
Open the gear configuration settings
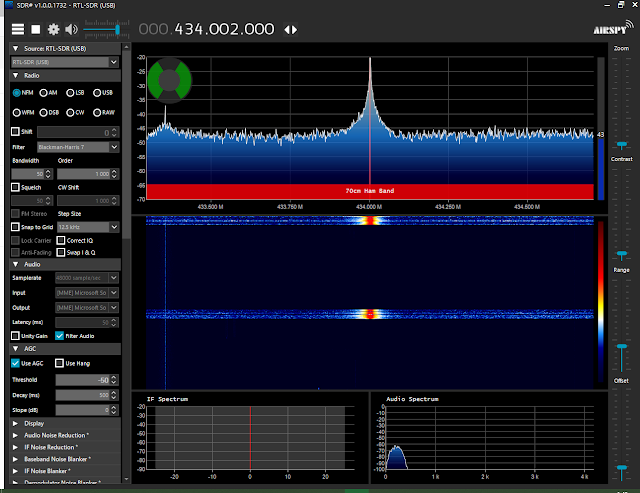(x=53, y=29)
